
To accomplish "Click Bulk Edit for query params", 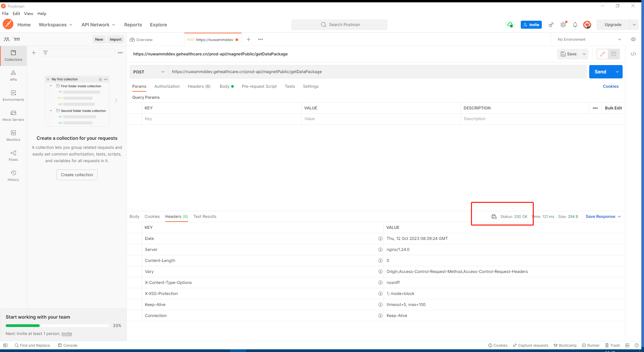I will (613, 108).
